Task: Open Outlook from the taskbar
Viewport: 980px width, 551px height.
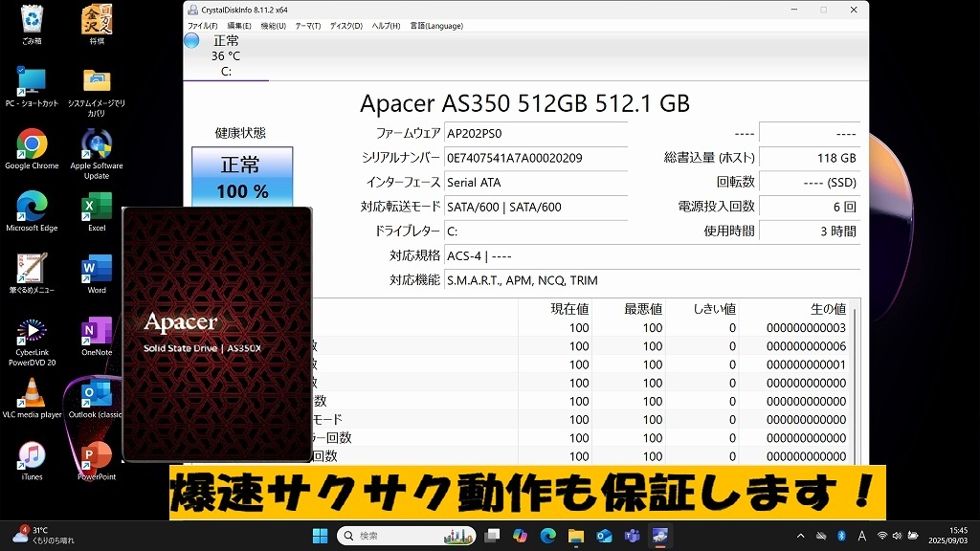Action: pos(604,536)
